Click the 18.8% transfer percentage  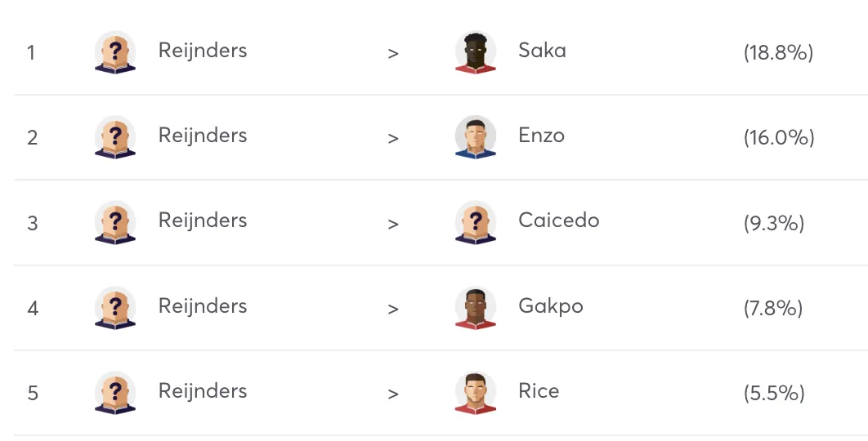[x=778, y=53]
